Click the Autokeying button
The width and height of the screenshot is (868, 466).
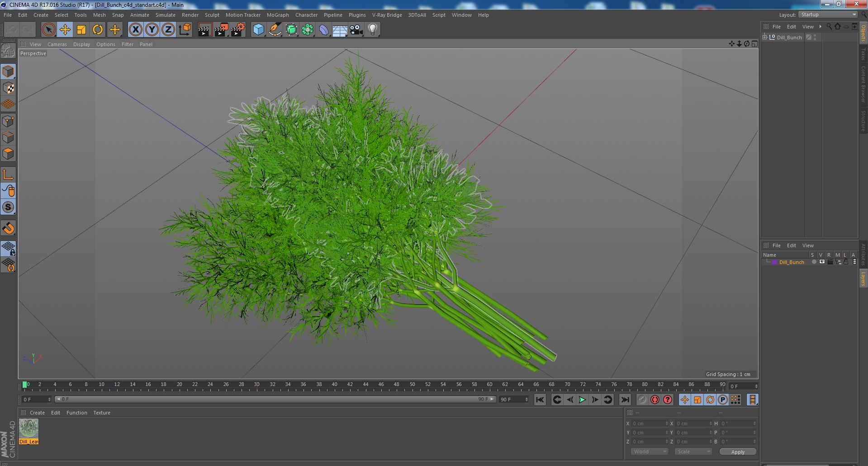click(x=655, y=400)
